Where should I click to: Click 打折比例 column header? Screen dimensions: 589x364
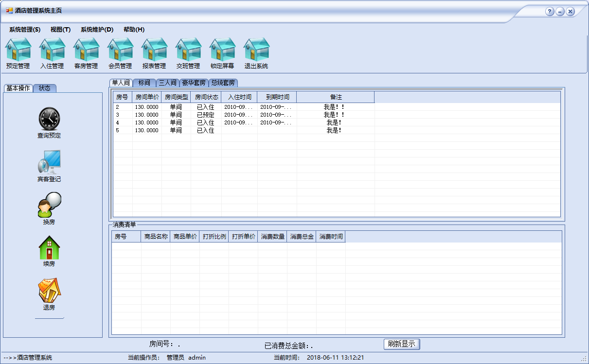click(214, 237)
